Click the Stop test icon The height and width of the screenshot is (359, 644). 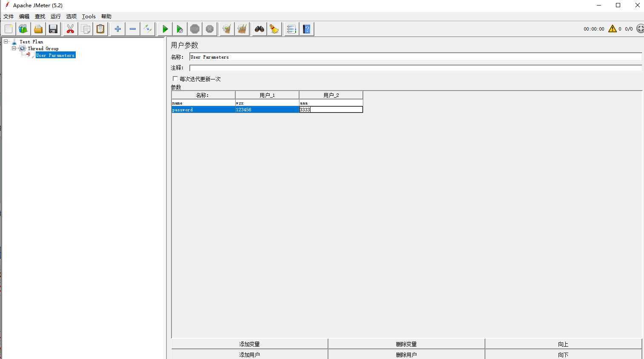pos(195,29)
